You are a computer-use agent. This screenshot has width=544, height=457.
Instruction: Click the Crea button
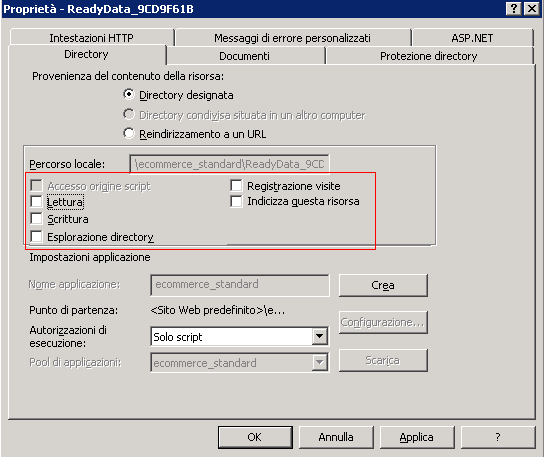(x=383, y=285)
